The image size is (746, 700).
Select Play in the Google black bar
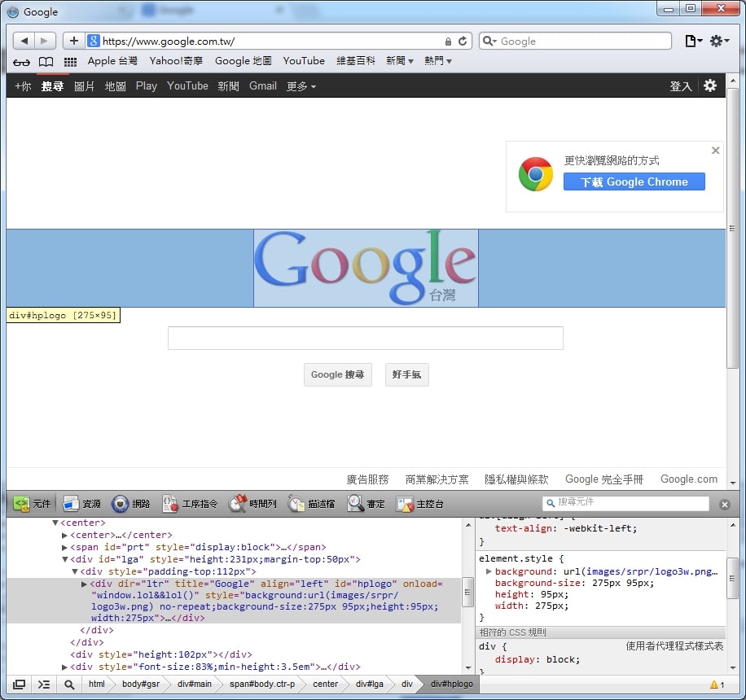click(146, 86)
